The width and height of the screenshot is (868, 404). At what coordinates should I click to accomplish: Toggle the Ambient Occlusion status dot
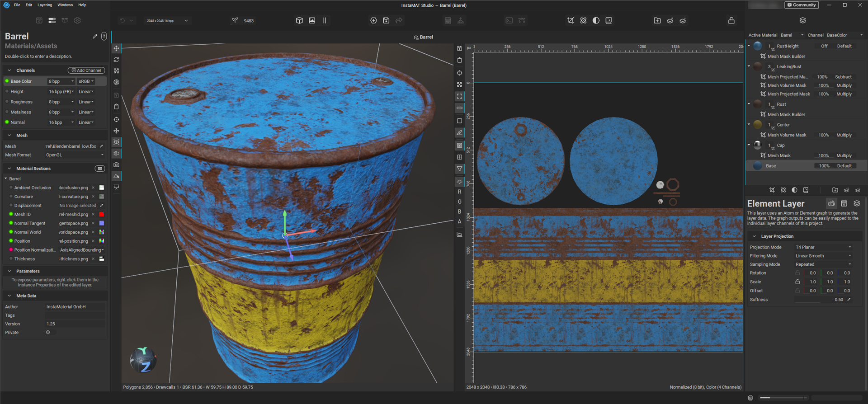pyautogui.click(x=10, y=188)
